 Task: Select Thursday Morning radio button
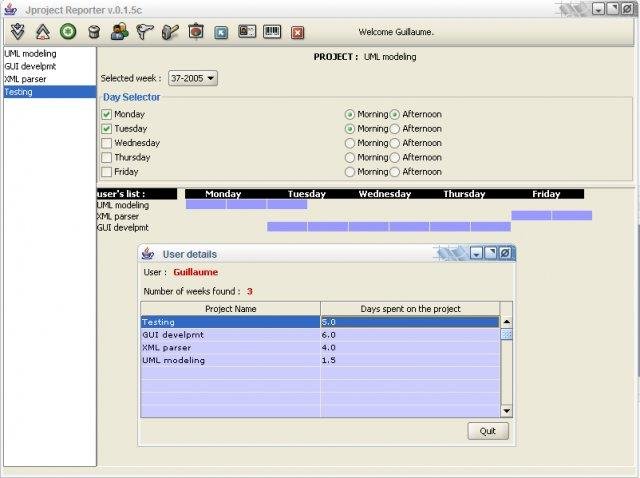tap(349, 157)
